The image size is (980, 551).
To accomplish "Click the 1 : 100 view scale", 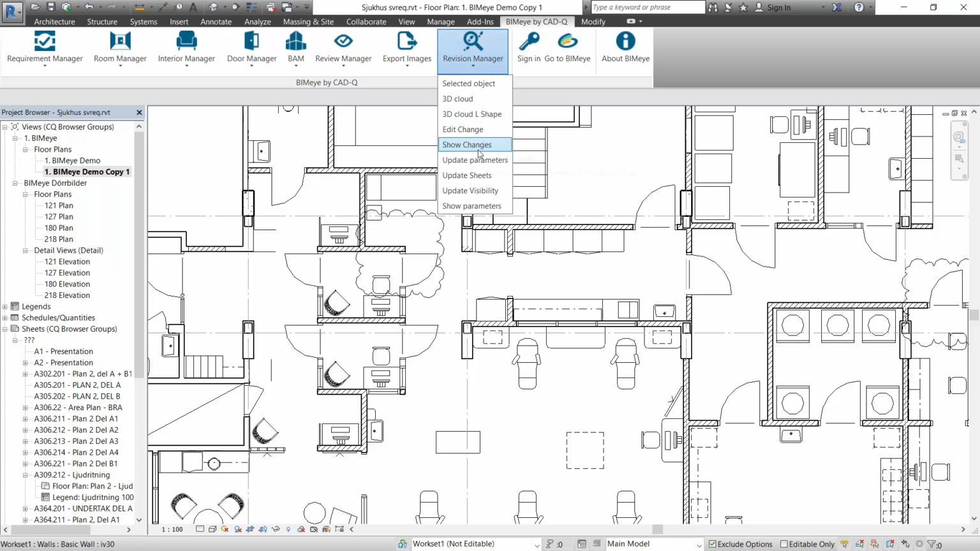I will pyautogui.click(x=172, y=529).
